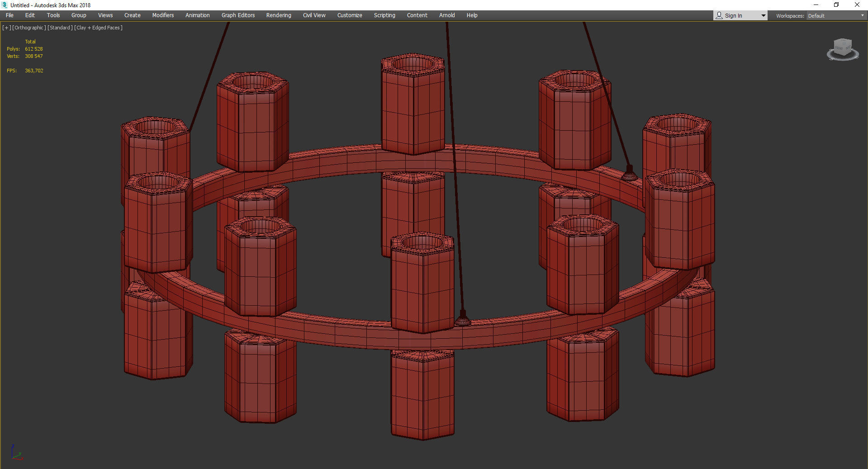868x469 pixels.
Task: Open the Animation menu
Action: click(x=198, y=15)
